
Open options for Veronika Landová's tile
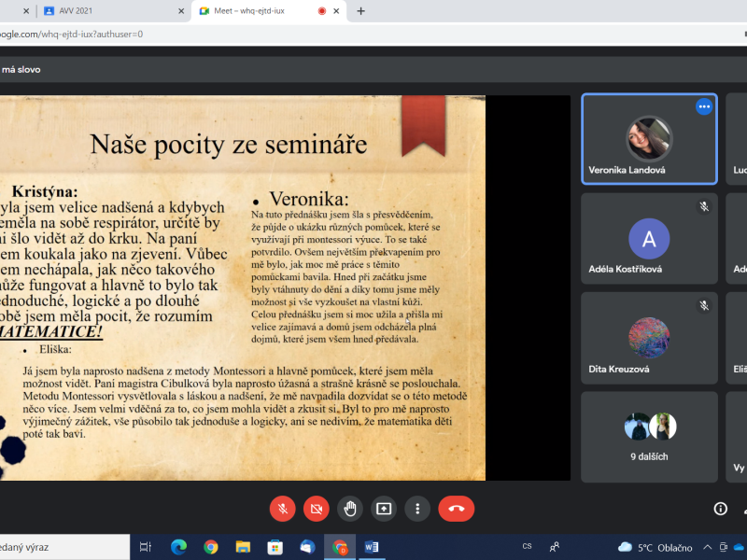coord(704,106)
